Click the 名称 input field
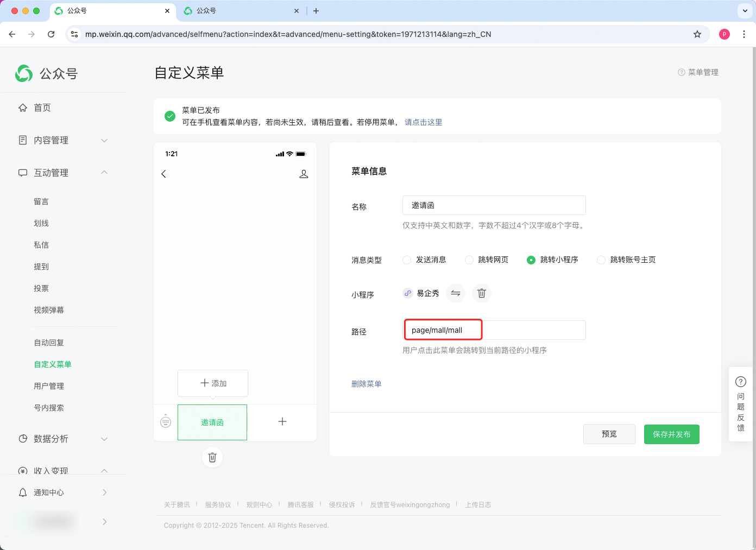This screenshot has width=756, height=550. tap(494, 205)
